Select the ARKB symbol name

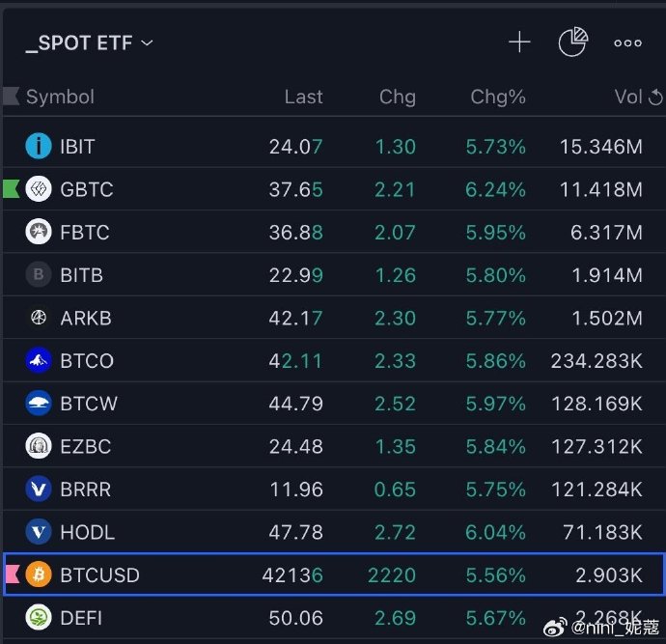click(x=86, y=319)
